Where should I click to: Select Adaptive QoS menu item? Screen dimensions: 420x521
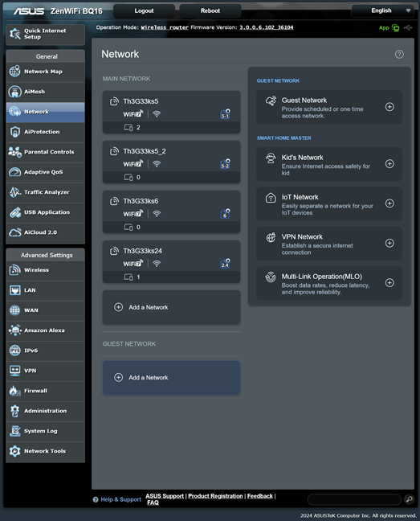click(x=46, y=172)
